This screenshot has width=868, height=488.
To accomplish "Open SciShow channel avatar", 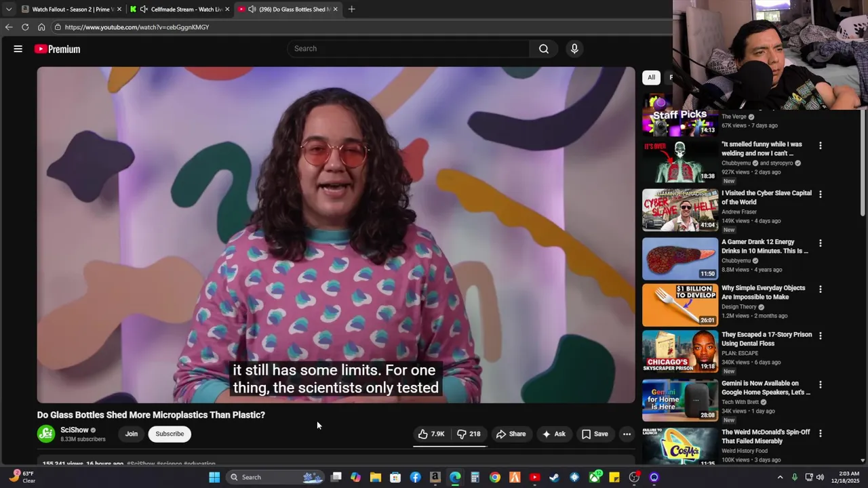I will tap(46, 434).
